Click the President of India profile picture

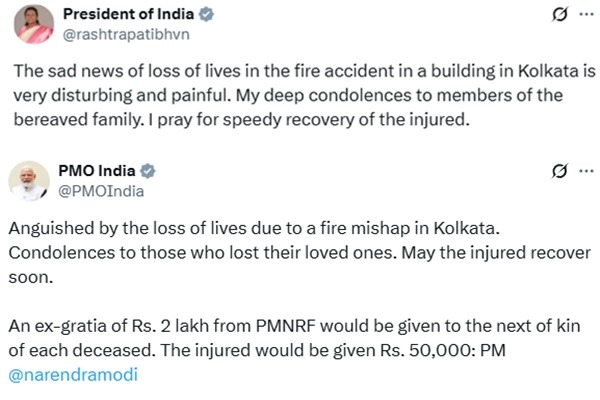point(34,24)
